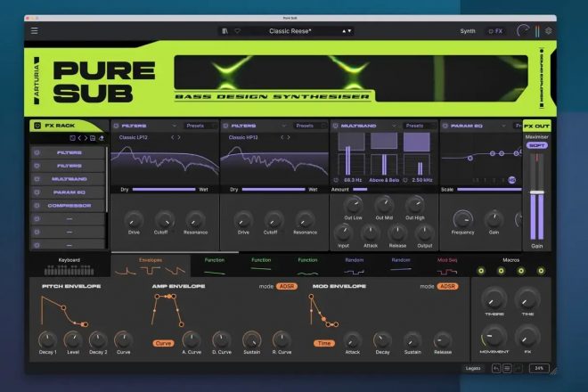This screenshot has height=392, width=588.
Task: Switch to the Synth view
Action: pyautogui.click(x=468, y=31)
